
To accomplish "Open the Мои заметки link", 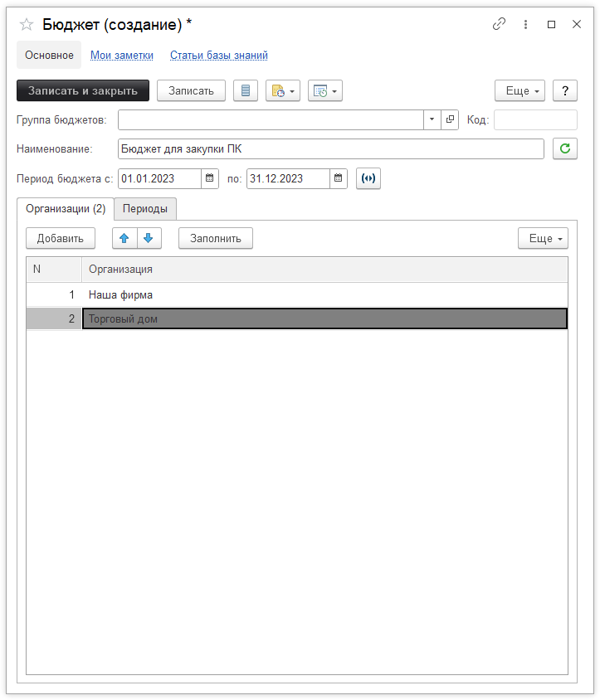I will tap(122, 56).
